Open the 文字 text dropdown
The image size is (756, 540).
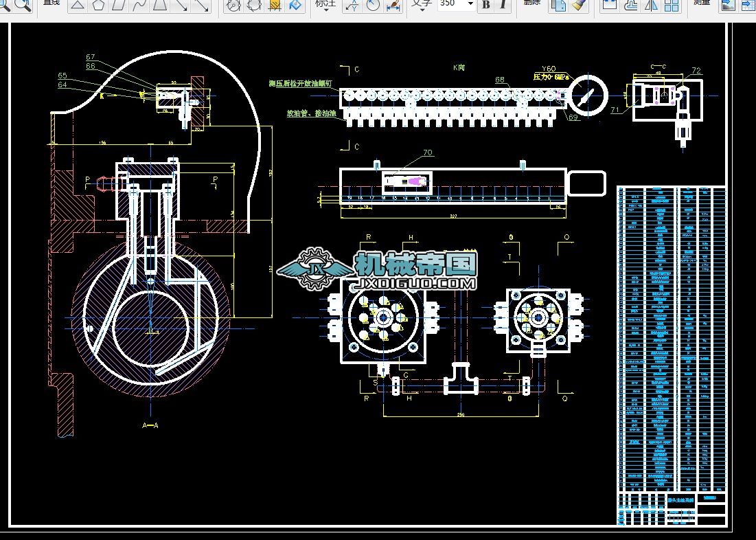coord(422,4)
